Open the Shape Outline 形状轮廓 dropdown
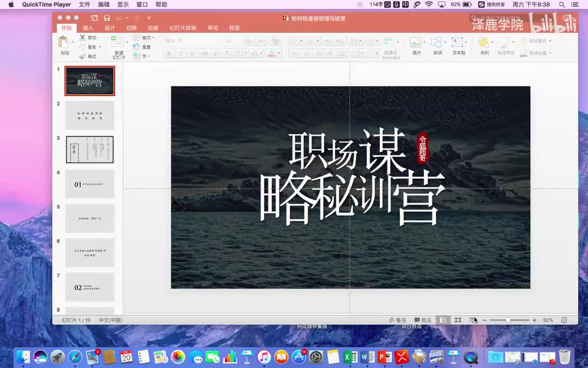Image resolution: width=588 pixels, height=368 pixels. pyautogui.click(x=536, y=53)
